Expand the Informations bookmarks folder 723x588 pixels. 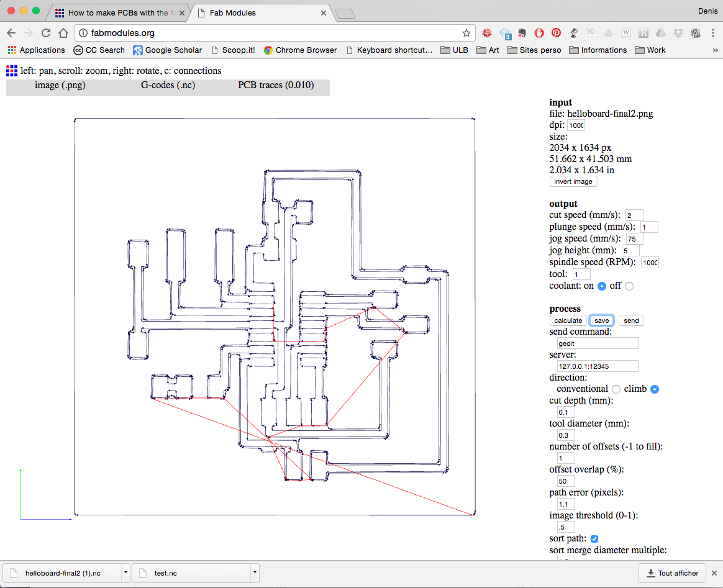tap(598, 50)
